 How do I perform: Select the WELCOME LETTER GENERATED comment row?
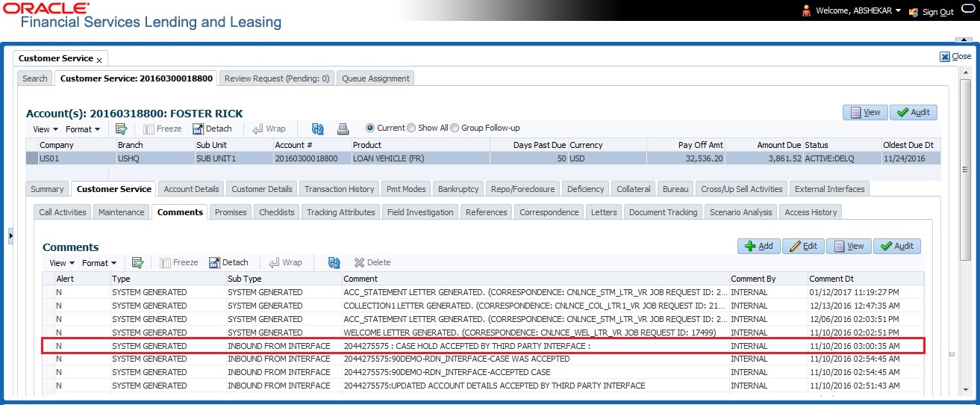[x=483, y=333]
